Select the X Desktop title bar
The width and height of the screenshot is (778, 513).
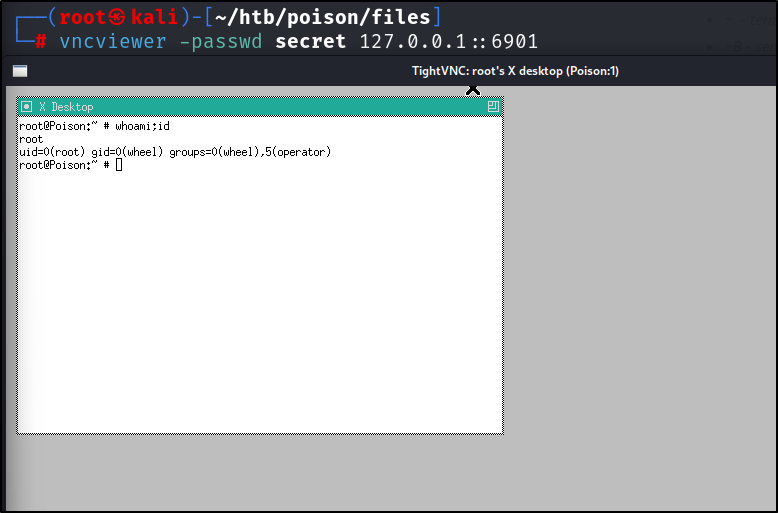tap(260, 107)
